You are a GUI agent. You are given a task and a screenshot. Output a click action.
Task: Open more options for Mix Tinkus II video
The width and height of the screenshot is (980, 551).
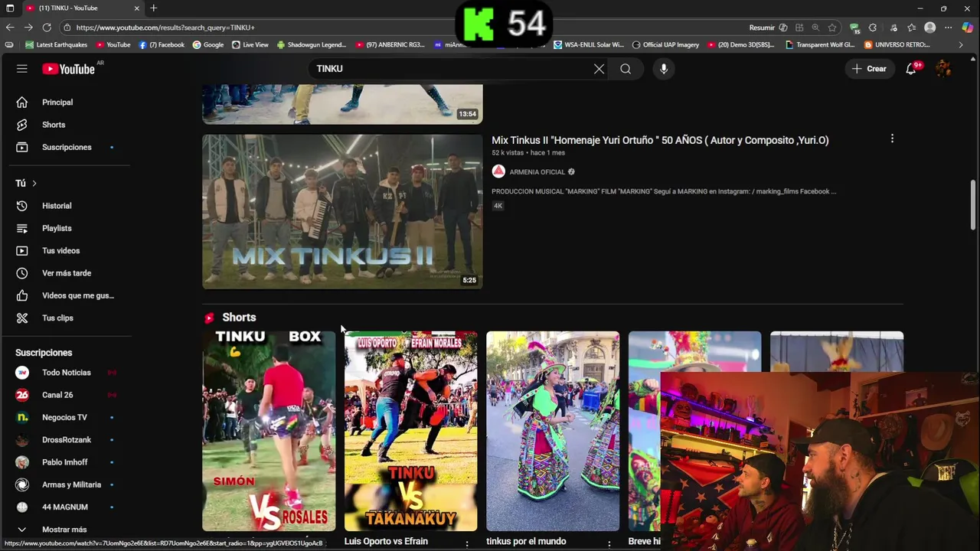point(892,139)
